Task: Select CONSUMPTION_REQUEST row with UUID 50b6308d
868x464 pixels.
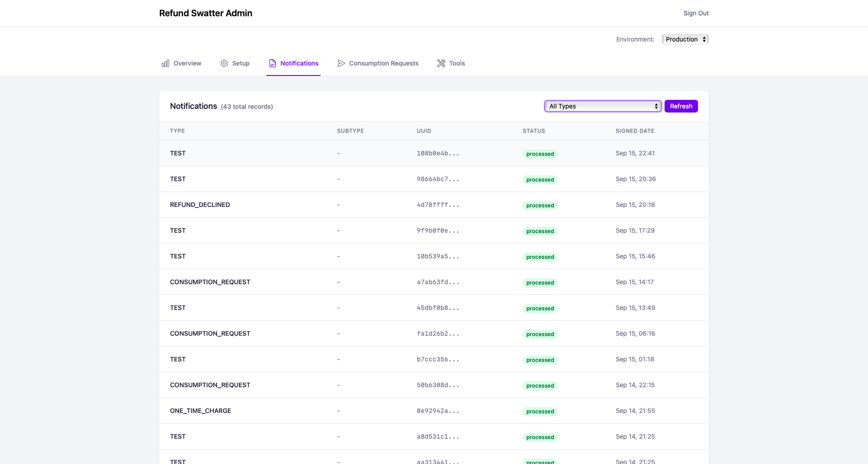Action: [x=434, y=385]
